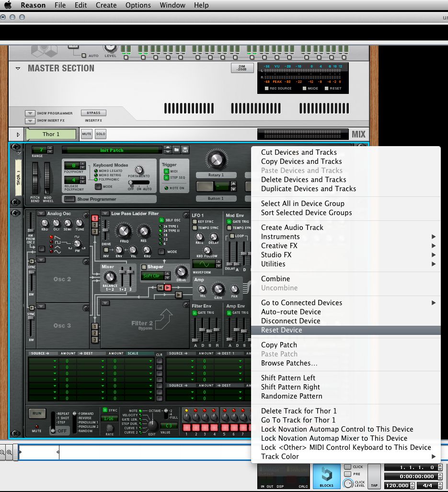Click the master BYPASS button

pos(93,113)
